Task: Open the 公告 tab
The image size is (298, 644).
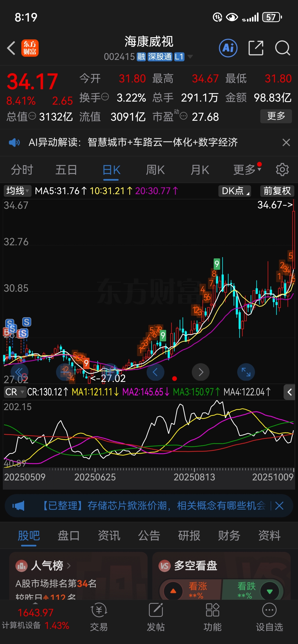Action: tap(149, 536)
